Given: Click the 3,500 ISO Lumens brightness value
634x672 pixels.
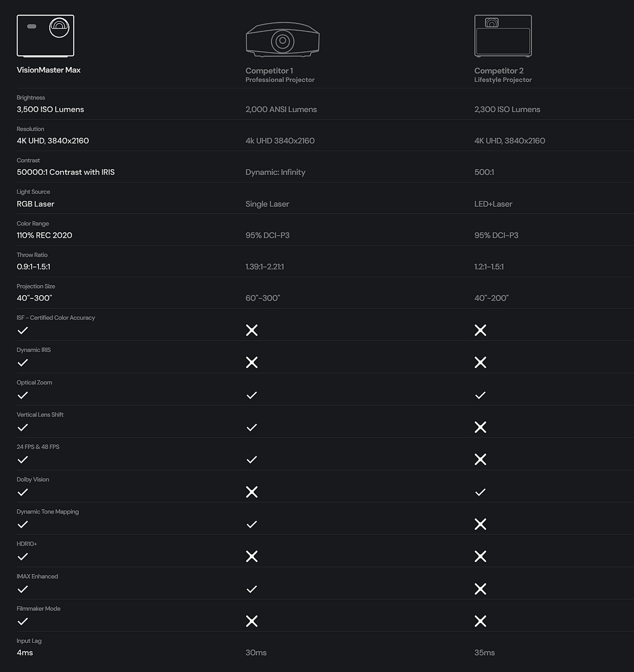Looking at the screenshot, I should 50,109.
